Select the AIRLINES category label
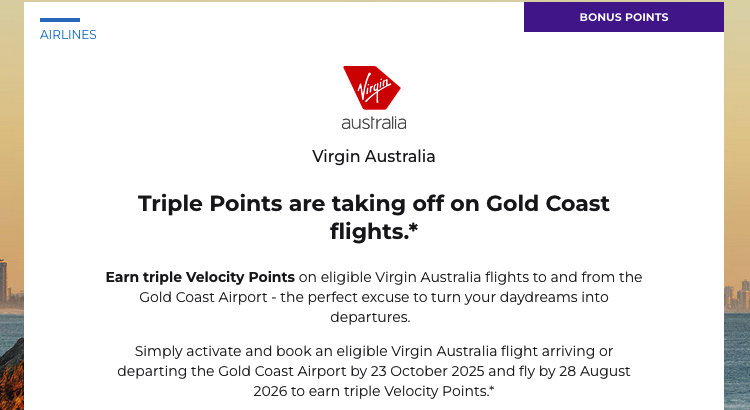Viewport: 750px width, 410px height. coord(68,35)
